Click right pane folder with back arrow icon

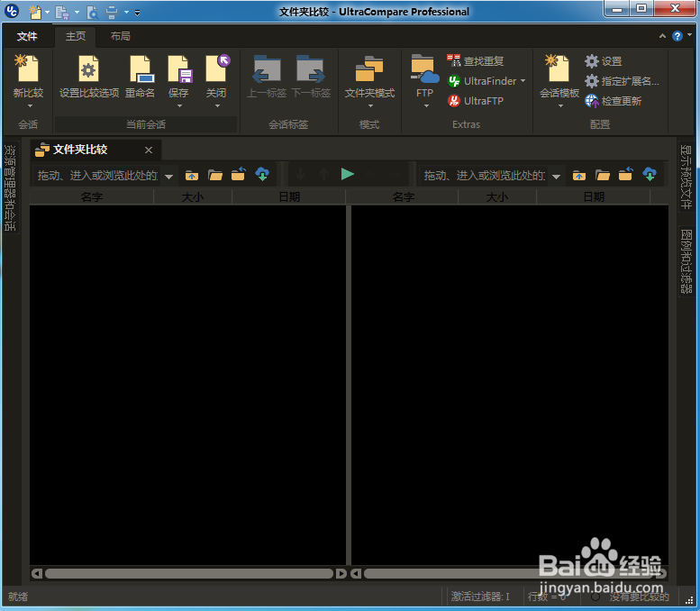[626, 174]
